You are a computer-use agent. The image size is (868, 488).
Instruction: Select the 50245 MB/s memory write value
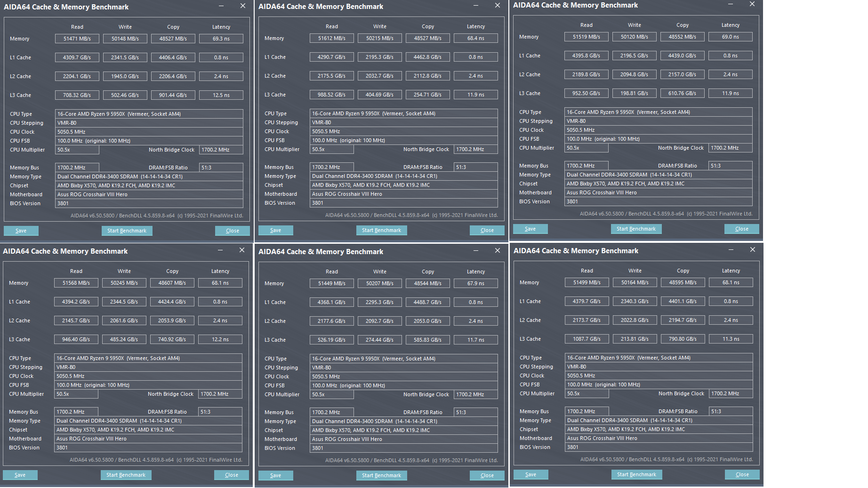point(124,283)
